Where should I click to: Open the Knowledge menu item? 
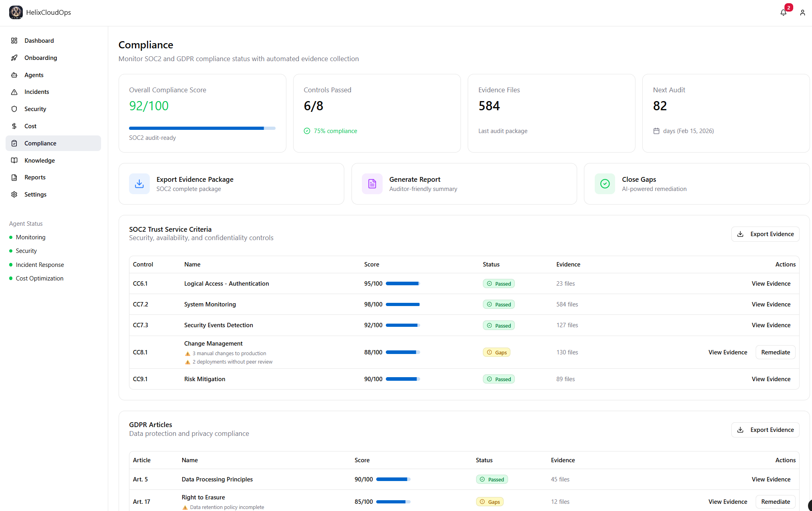point(40,161)
